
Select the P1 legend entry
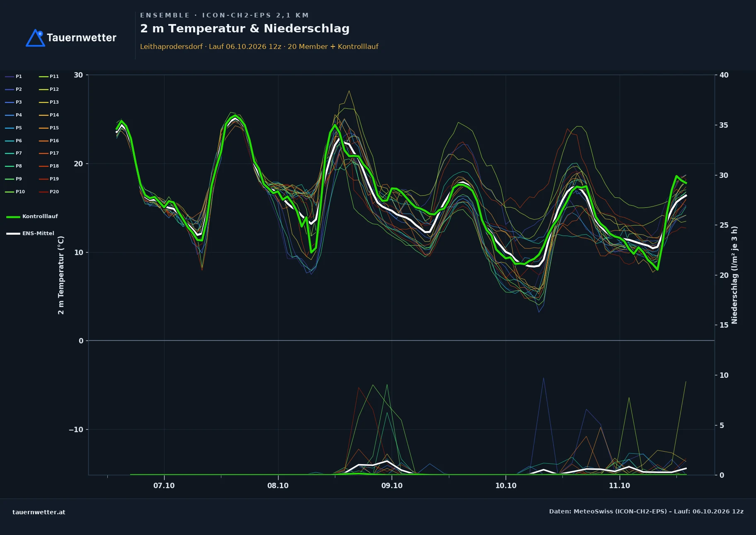[x=14, y=76]
